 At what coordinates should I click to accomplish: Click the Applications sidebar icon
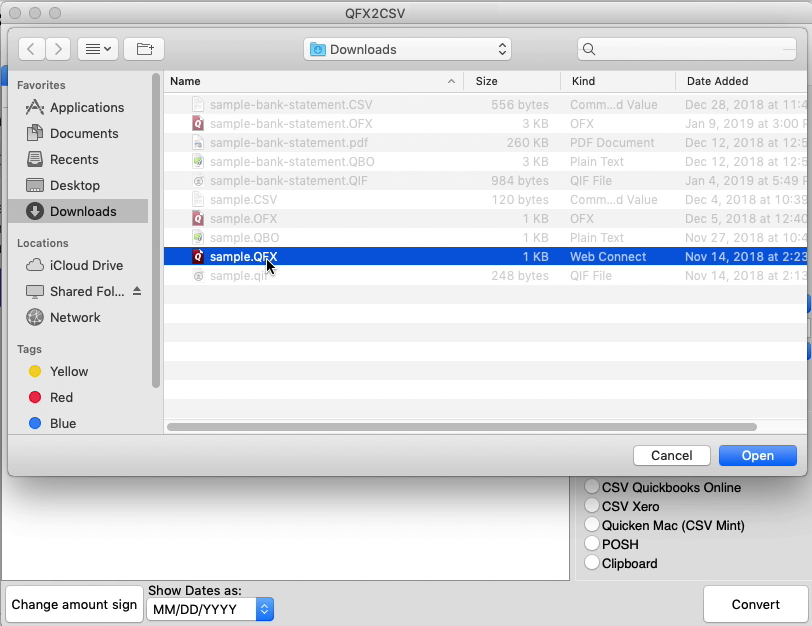[x=35, y=107]
